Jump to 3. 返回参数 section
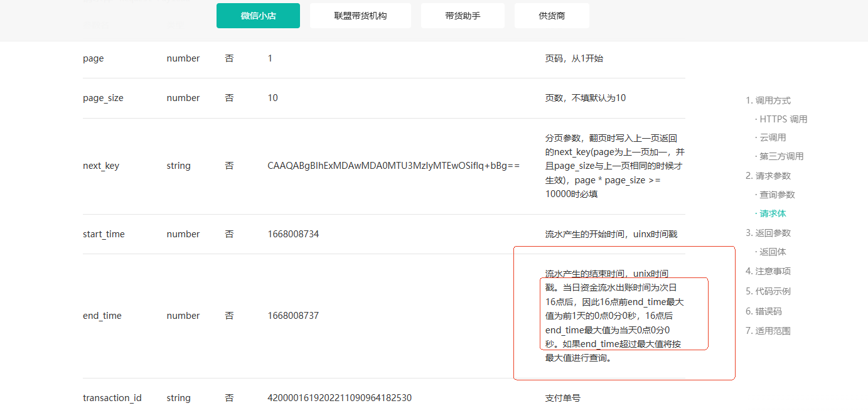868x413 pixels. click(768, 233)
